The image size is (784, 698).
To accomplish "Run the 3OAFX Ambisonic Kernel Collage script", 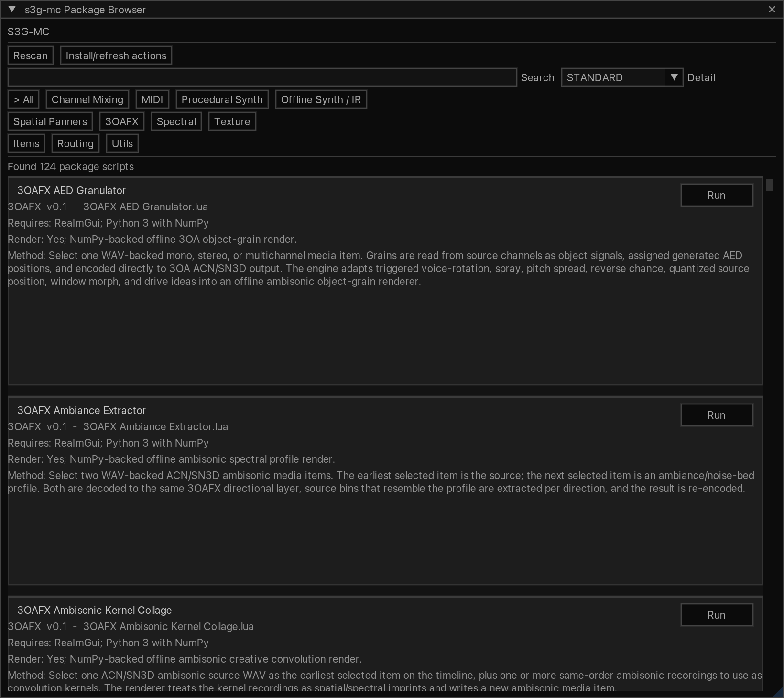I will point(717,615).
